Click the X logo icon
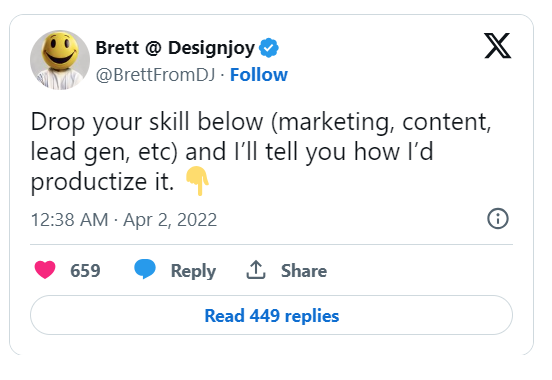This screenshot has height=380, width=552. click(497, 46)
